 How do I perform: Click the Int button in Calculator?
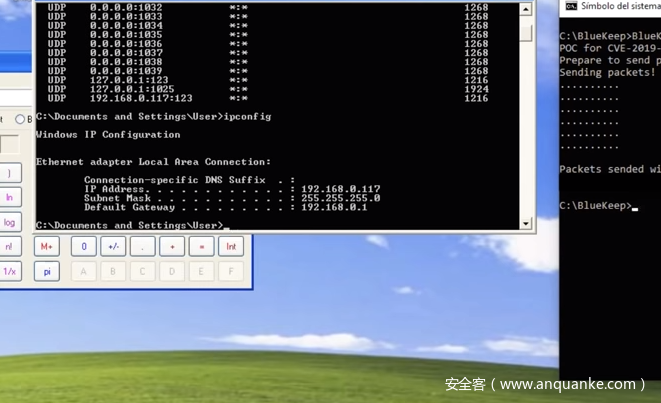[x=231, y=247]
